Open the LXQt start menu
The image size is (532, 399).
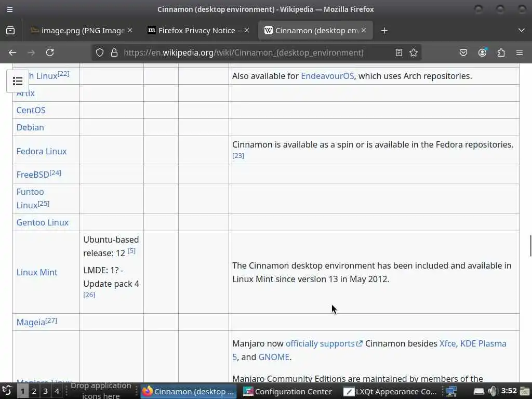click(7, 391)
